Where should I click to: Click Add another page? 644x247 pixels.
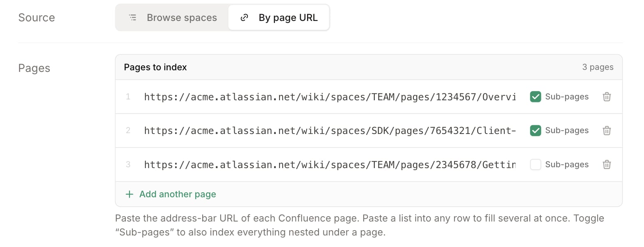(171, 194)
